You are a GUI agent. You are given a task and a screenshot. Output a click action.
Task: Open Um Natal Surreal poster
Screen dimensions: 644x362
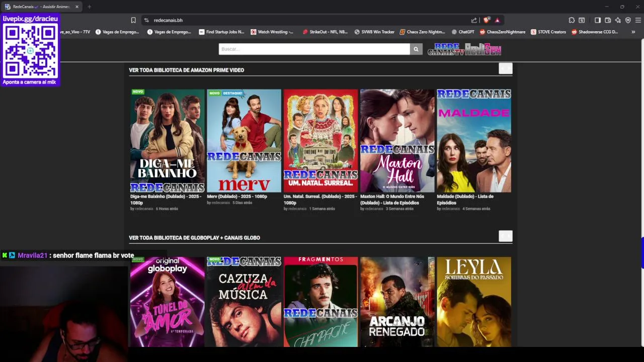(x=320, y=141)
